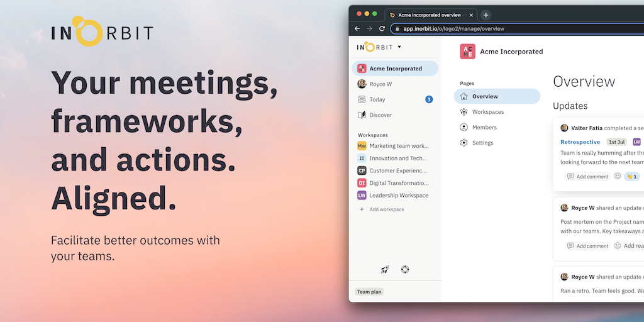
Task: Close the Acme Incorporated overview tab
Action: 471,15
